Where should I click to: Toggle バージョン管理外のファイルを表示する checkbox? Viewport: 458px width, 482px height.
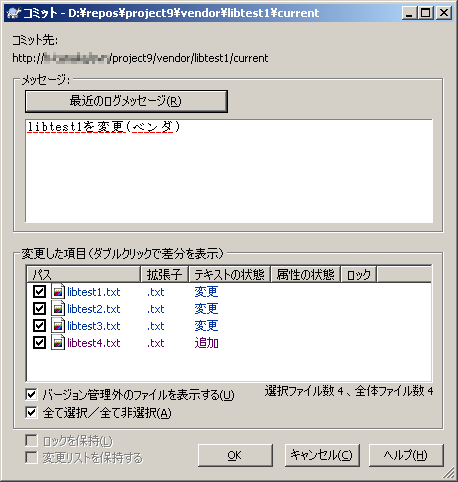click(x=31, y=395)
